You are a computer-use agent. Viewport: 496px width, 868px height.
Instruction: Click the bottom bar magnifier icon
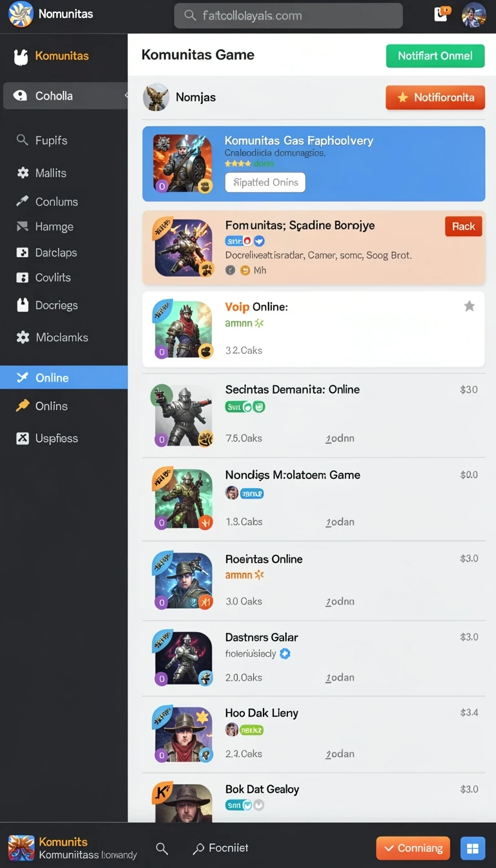coord(162,849)
